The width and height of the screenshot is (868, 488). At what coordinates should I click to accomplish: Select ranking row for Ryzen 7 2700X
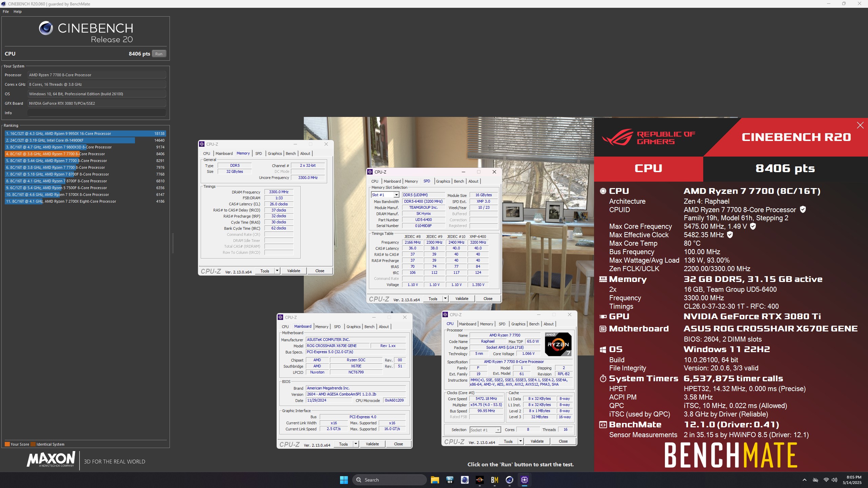click(85, 201)
